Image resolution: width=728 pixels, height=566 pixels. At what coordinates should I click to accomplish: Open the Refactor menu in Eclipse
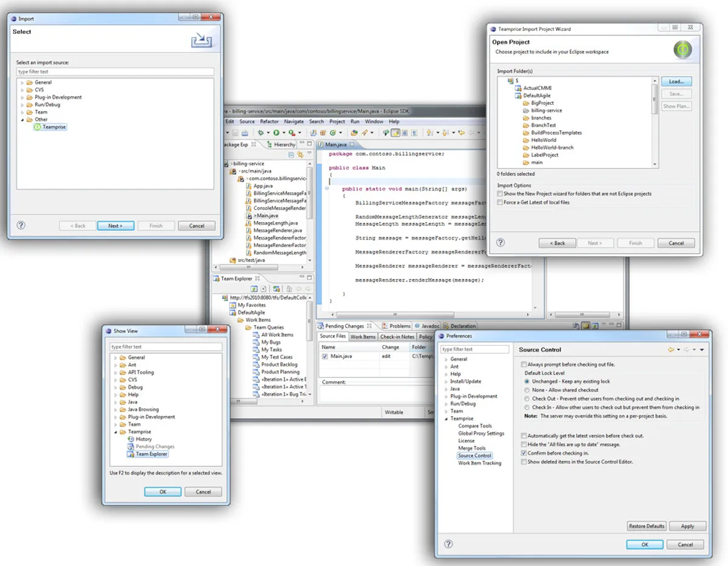point(269,121)
